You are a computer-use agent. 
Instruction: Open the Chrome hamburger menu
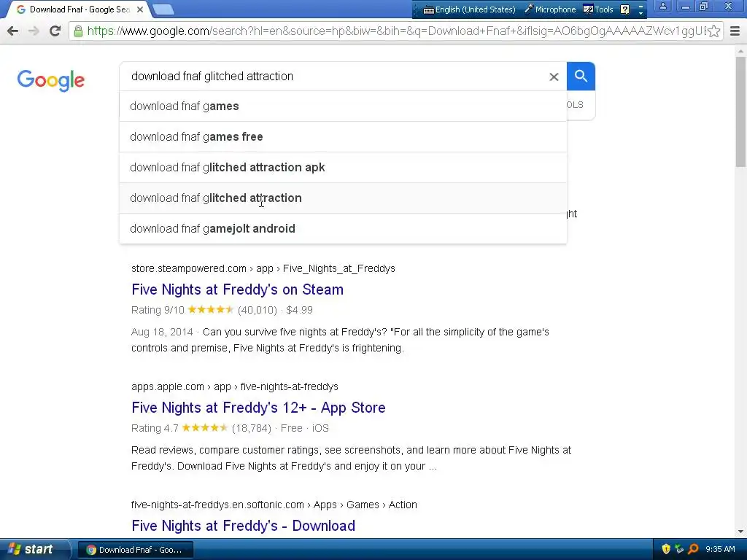click(735, 31)
